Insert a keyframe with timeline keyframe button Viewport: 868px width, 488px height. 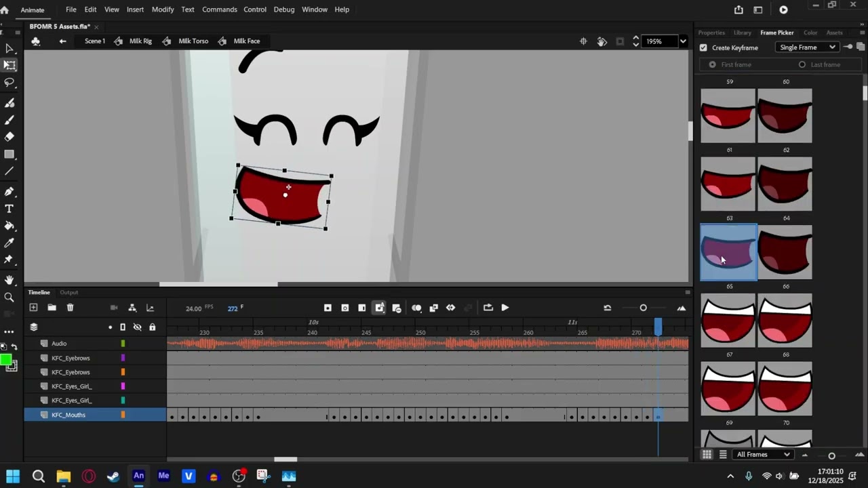tap(328, 308)
